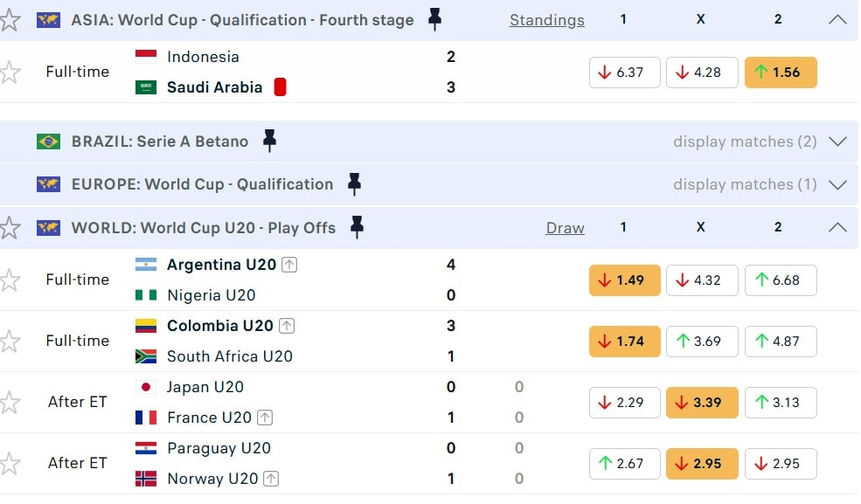The width and height of the screenshot is (861, 504).
Task: Open the ASIA World Cup Qualification league header
Action: tap(242, 19)
